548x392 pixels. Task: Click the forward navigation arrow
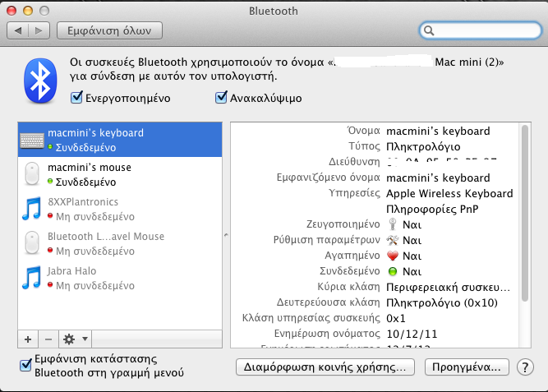(39, 30)
